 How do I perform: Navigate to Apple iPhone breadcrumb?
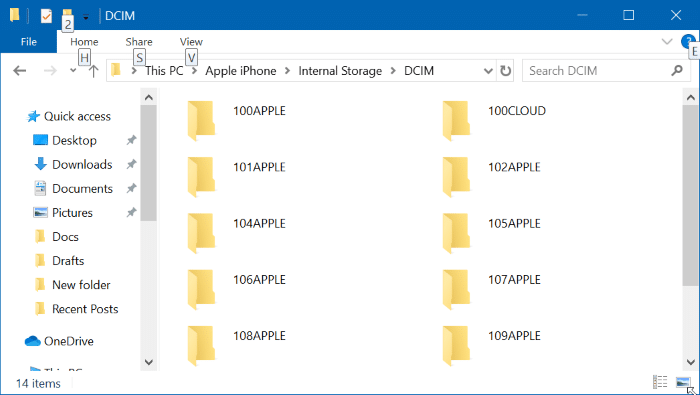coord(241,71)
